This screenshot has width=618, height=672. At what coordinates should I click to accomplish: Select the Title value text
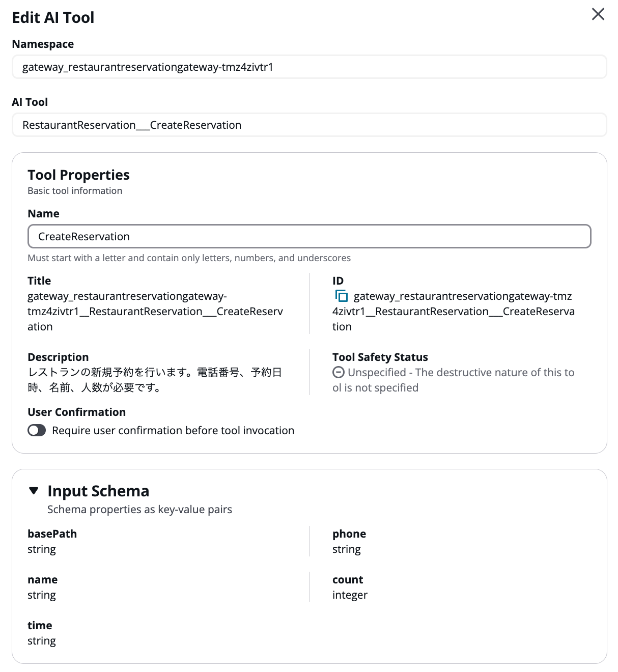tap(155, 311)
